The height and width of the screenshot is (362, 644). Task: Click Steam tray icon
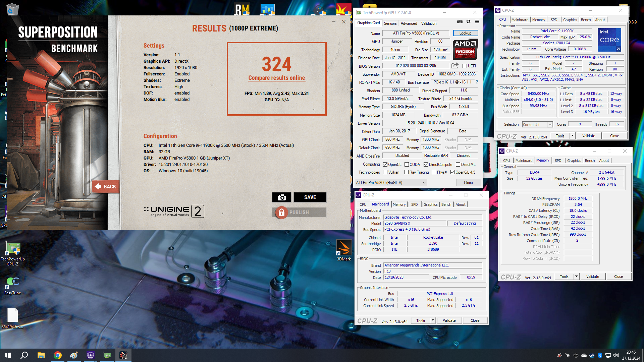point(592,355)
